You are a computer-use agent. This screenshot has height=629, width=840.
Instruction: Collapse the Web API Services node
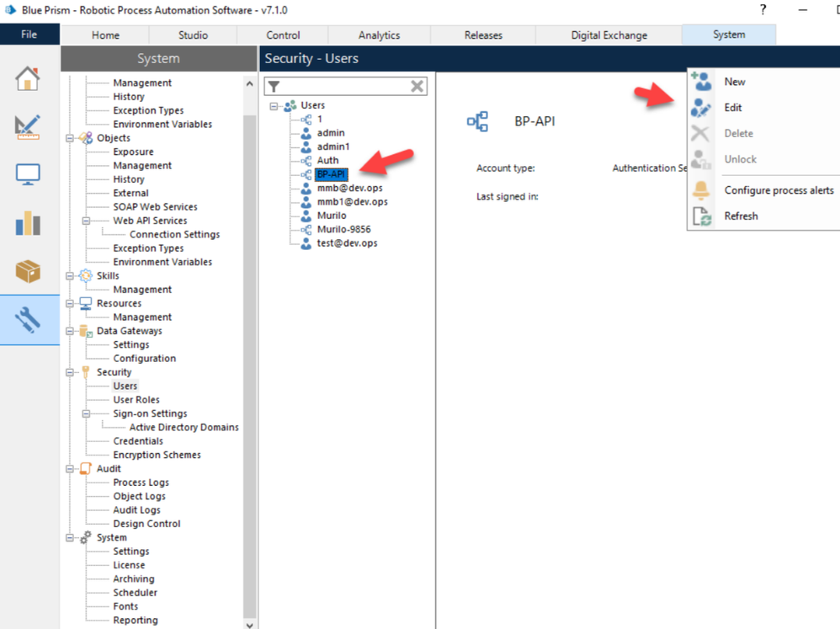pos(86,221)
